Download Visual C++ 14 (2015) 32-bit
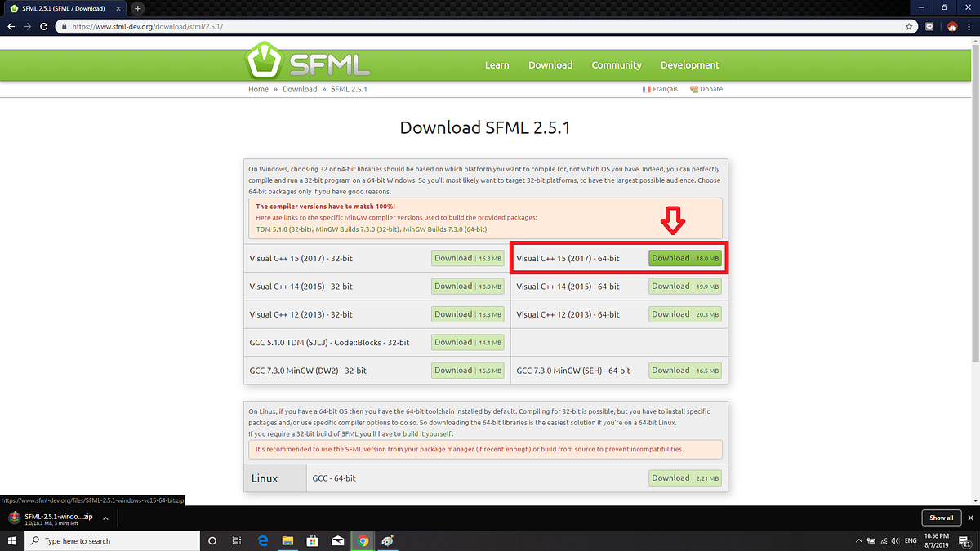Viewport: 980px width, 551px height. [x=468, y=287]
